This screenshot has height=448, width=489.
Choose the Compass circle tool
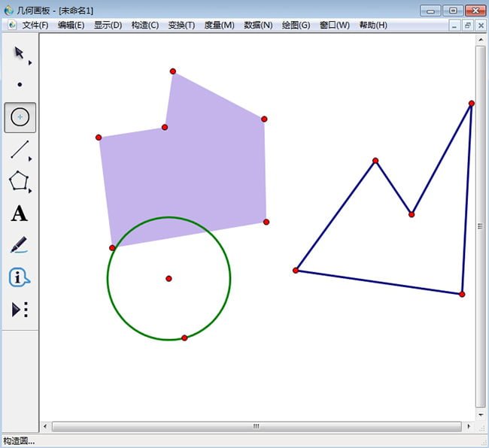(20, 117)
